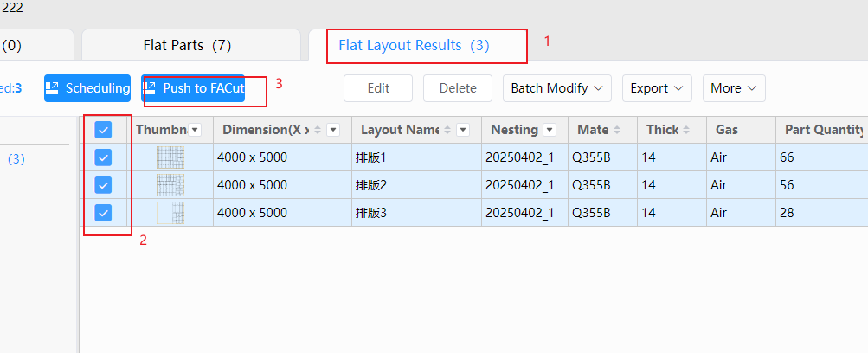Sort by the Material column arrows
Screen dimensions: 868x353
tap(617, 130)
